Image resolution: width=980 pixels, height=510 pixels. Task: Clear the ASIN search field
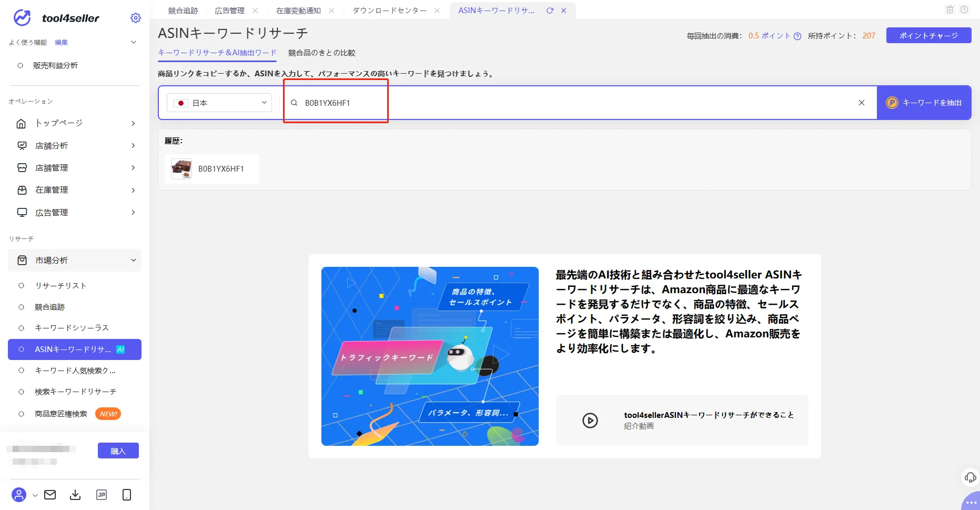862,103
